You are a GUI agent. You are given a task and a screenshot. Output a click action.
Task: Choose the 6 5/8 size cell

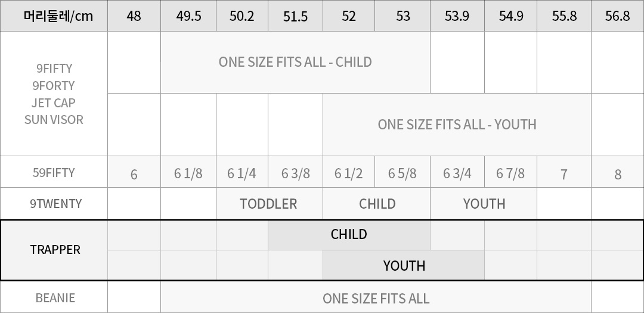(x=402, y=173)
